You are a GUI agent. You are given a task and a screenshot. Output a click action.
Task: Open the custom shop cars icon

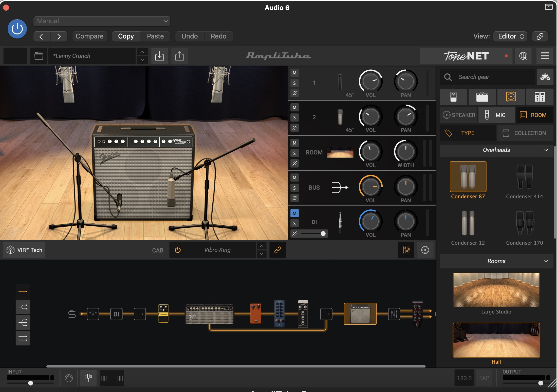point(545,77)
